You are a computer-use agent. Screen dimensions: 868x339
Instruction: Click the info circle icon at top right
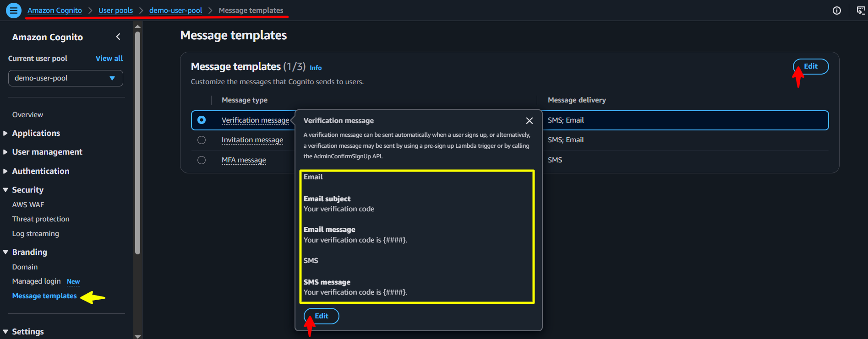click(x=836, y=11)
